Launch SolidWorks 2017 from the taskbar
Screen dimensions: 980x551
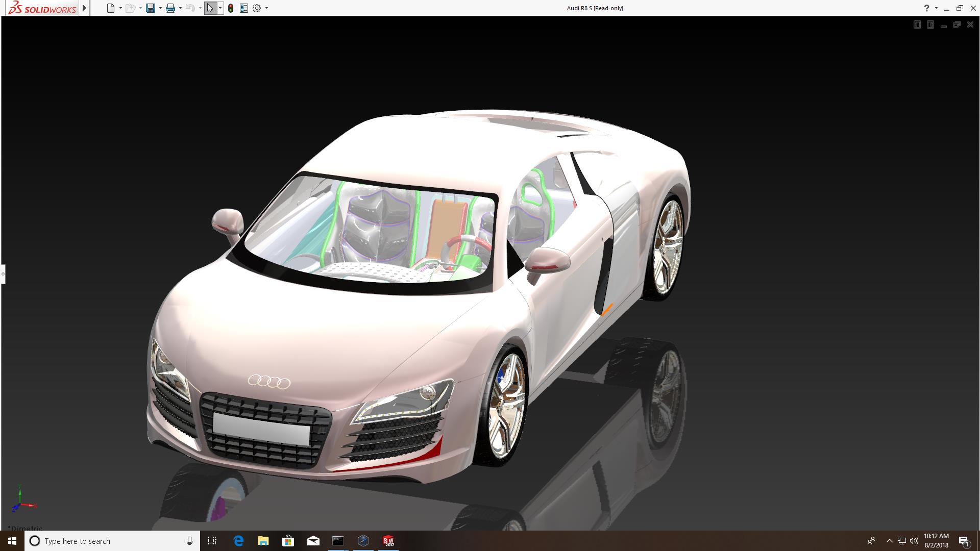tap(388, 541)
